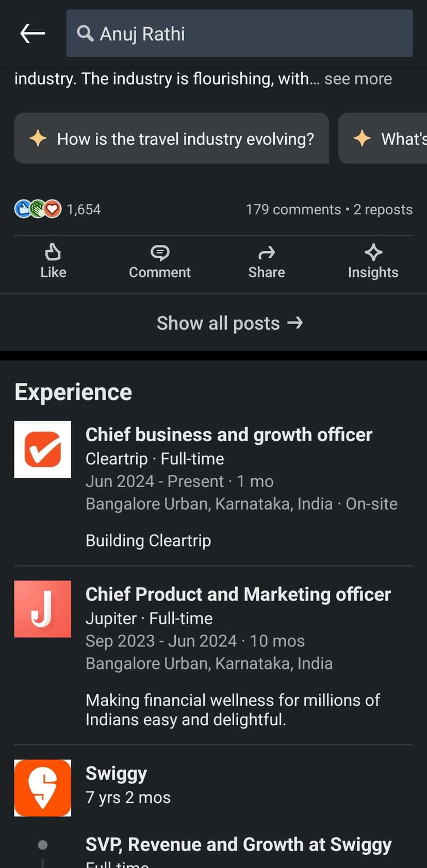
Task: Tap the back arrow icon
Action: 32,34
